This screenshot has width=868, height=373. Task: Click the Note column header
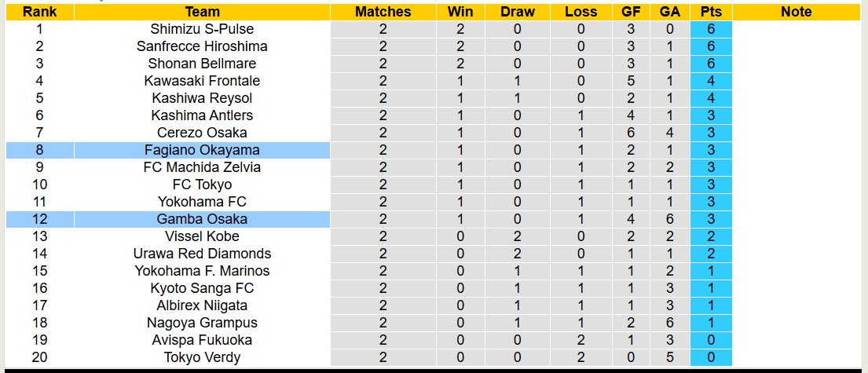pyautogui.click(x=797, y=12)
